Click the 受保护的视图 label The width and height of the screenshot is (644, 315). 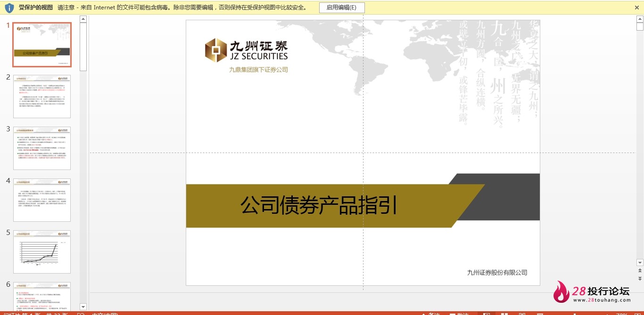pos(36,8)
